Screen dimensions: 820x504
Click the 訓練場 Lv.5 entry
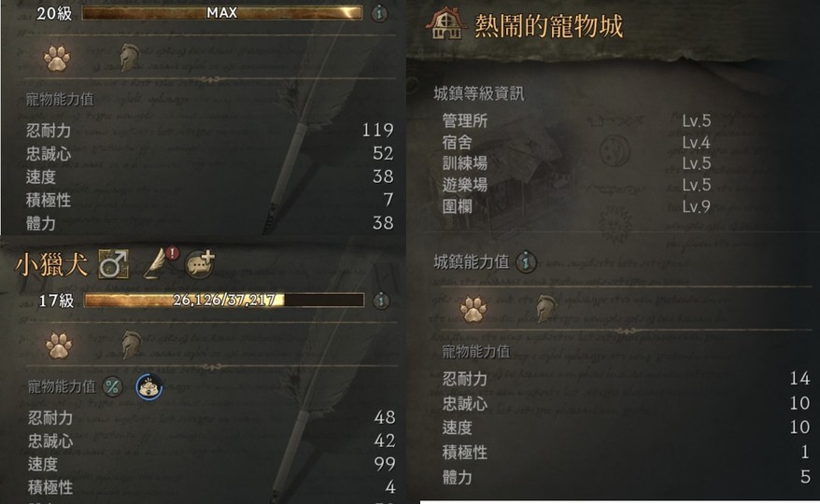point(576,163)
